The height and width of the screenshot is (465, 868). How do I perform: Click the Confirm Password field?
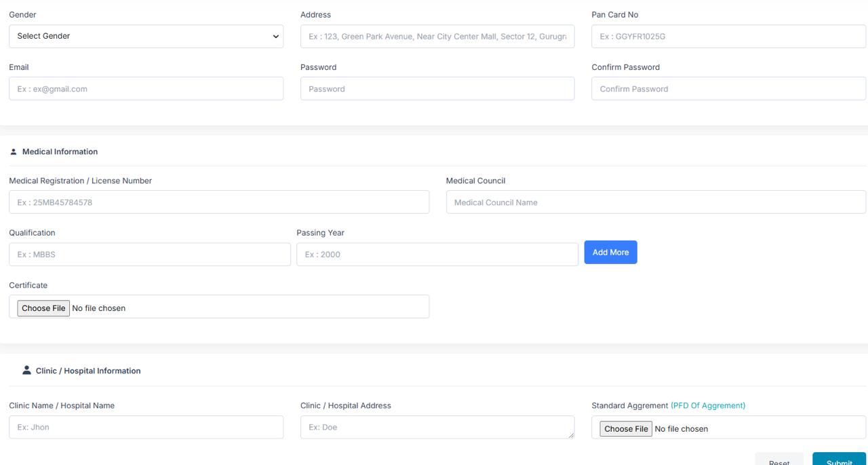click(728, 89)
